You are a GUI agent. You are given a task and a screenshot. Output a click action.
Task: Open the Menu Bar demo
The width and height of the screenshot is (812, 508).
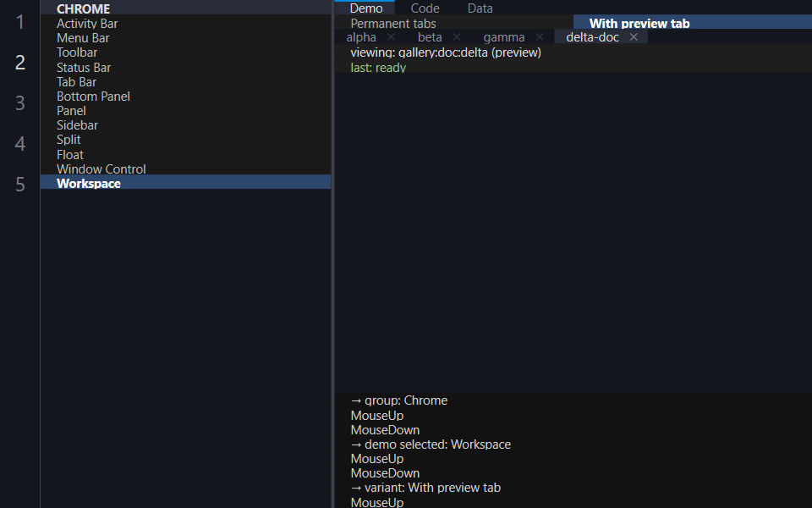coord(185,38)
